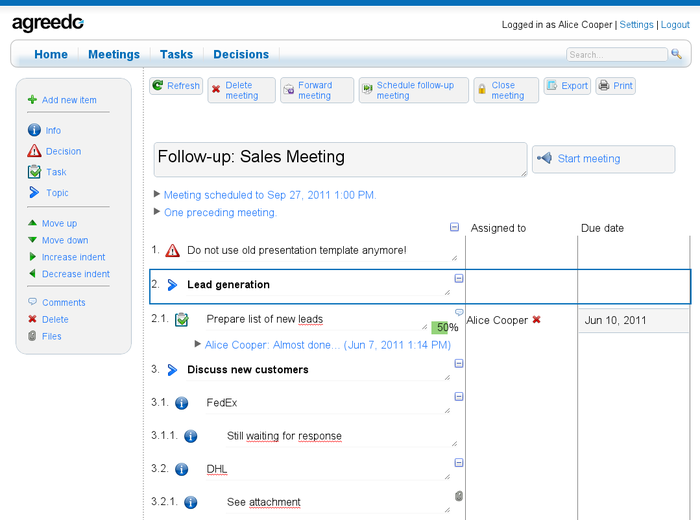The height and width of the screenshot is (520, 700).
Task: Click the magnifier search icon
Action: click(x=677, y=54)
